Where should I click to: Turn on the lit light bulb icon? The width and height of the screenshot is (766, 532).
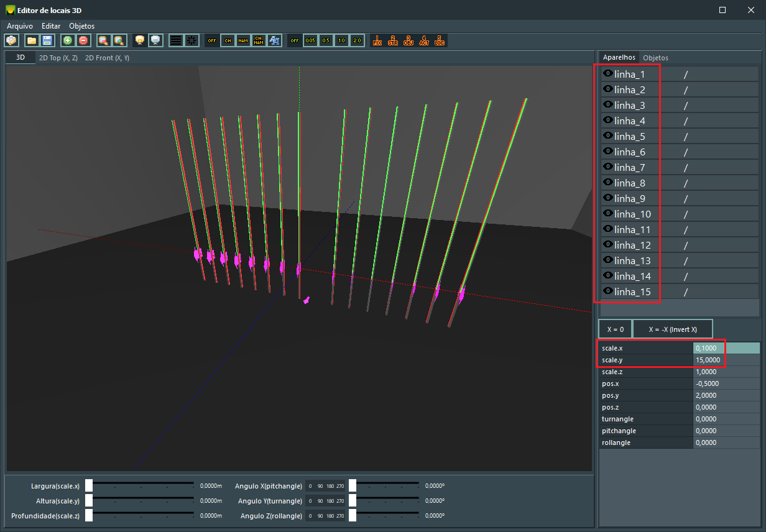(141, 40)
